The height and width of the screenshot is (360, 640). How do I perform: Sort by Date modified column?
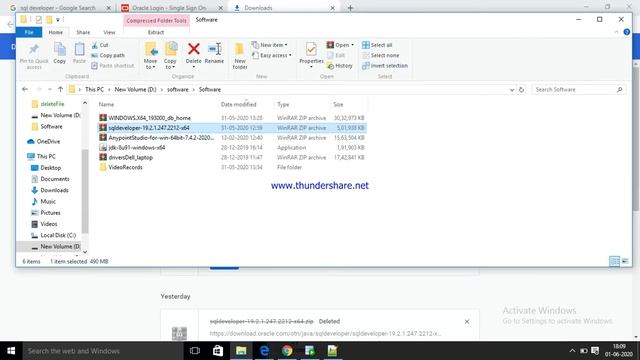[238, 104]
